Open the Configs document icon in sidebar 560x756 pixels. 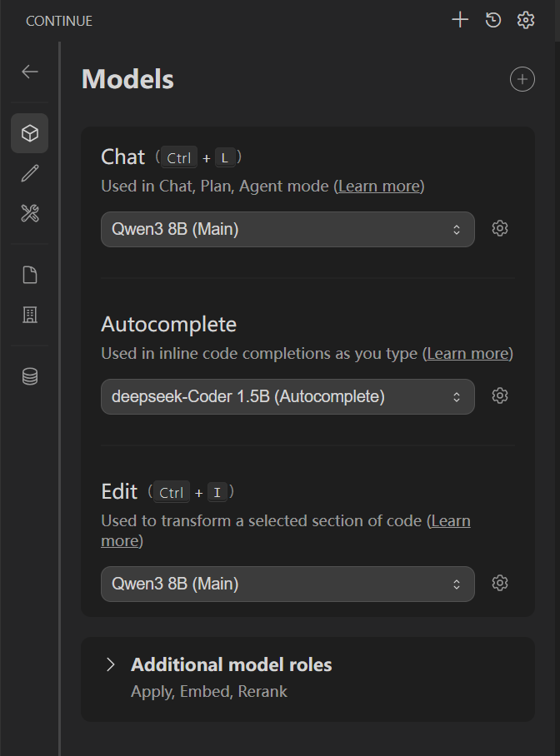click(x=29, y=275)
